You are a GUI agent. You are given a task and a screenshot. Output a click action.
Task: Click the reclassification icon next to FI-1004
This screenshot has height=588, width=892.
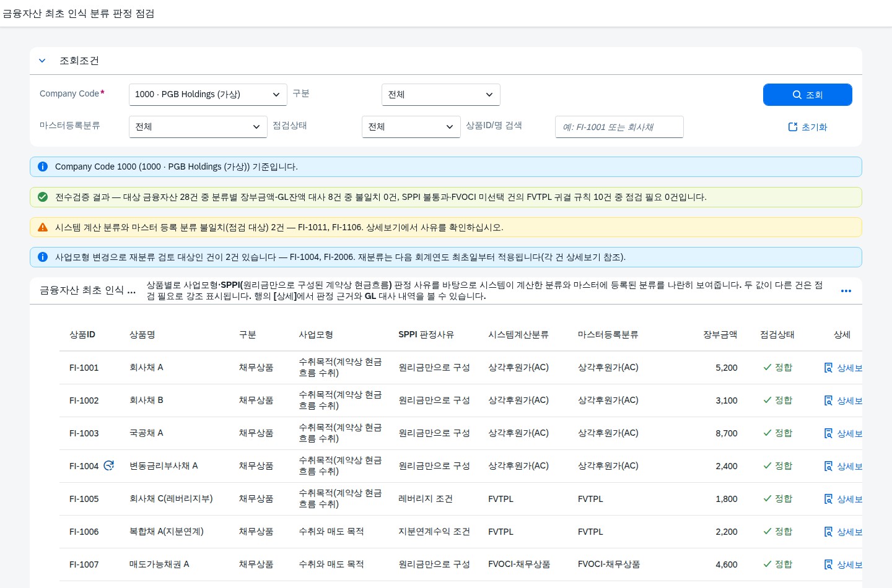point(108,465)
